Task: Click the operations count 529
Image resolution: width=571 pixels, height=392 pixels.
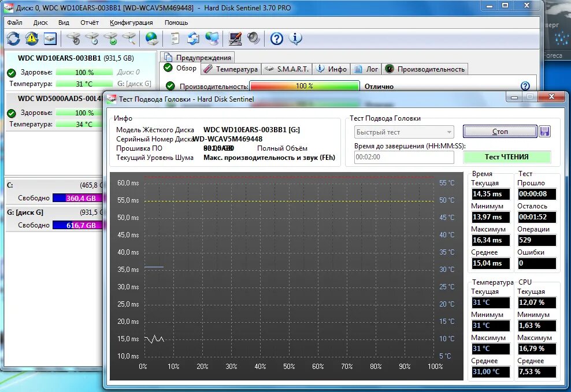Action: [537, 240]
